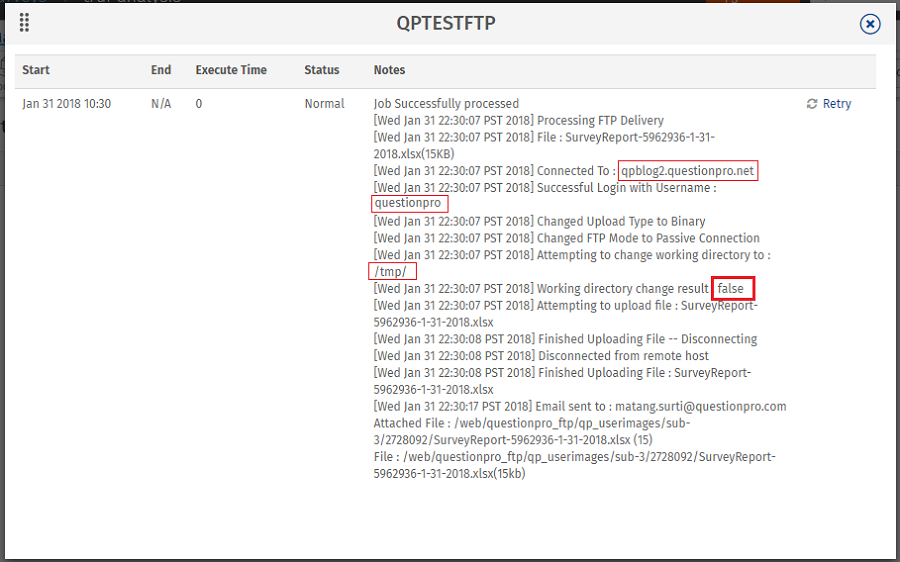Image resolution: width=900 pixels, height=562 pixels.
Task: Retry the FTP delivery job
Action: pyautogui.click(x=829, y=104)
